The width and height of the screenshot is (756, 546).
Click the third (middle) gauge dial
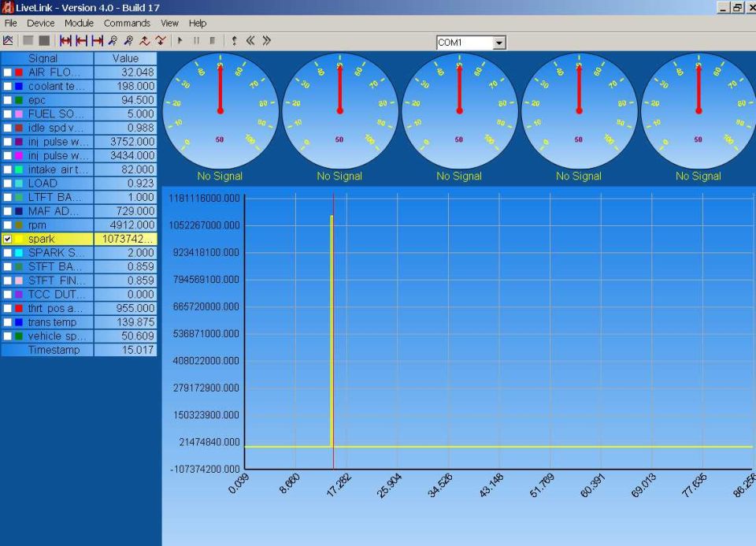tap(459, 111)
